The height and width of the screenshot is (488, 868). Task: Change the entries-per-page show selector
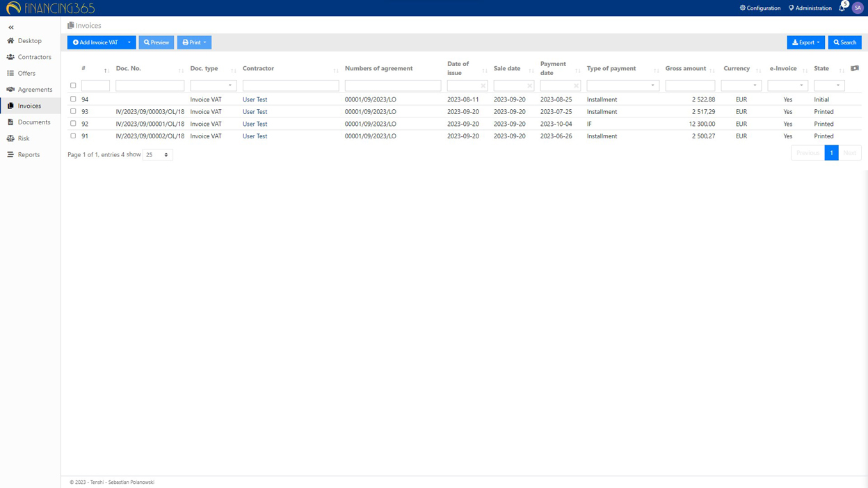click(x=157, y=155)
